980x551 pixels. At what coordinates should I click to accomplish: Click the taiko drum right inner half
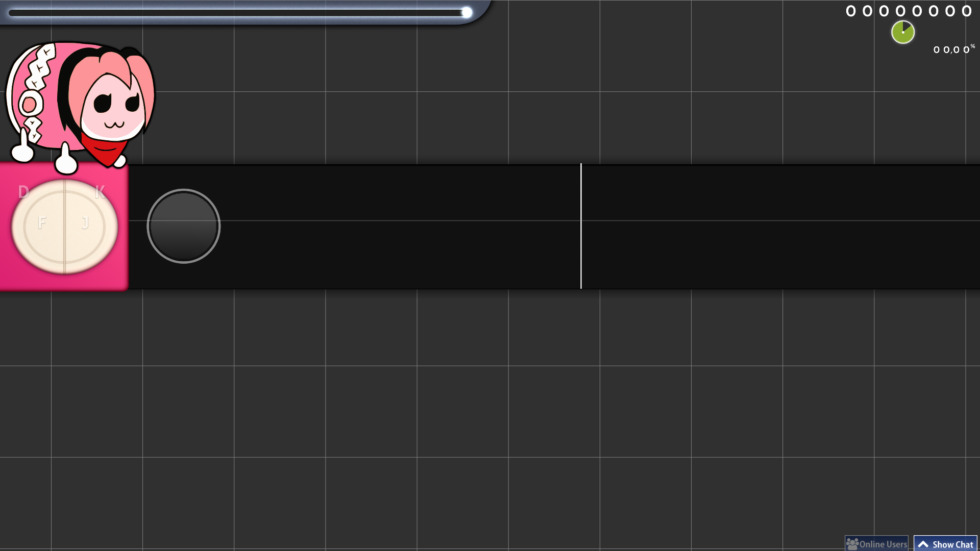point(85,227)
